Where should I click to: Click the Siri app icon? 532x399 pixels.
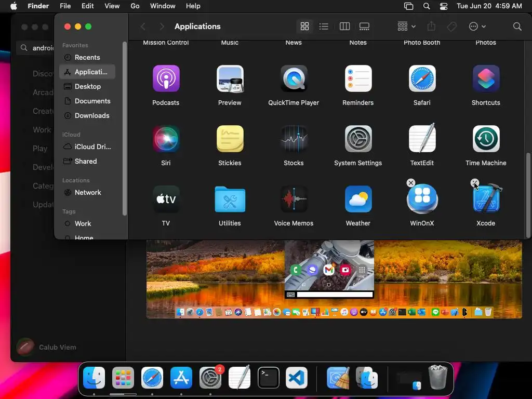(x=166, y=139)
